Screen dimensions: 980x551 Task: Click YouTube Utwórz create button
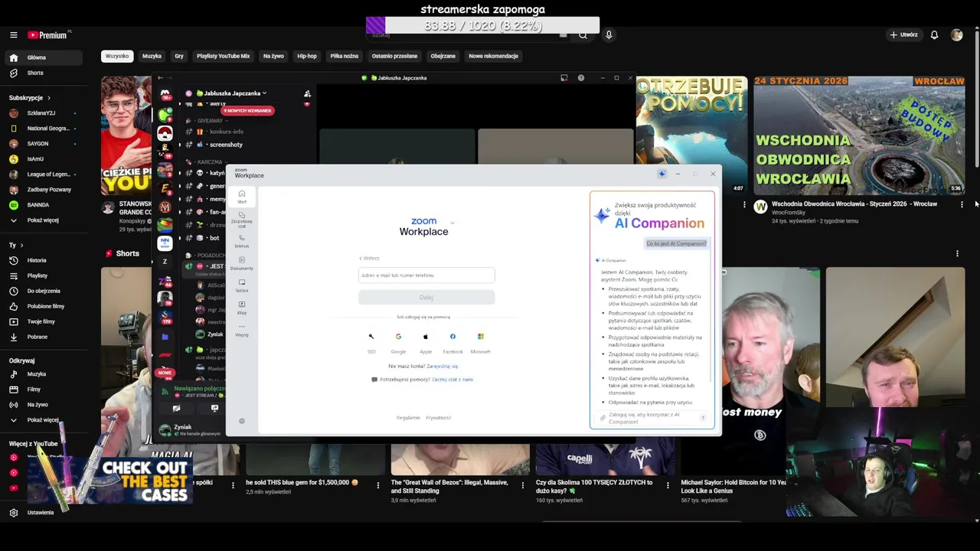(903, 34)
